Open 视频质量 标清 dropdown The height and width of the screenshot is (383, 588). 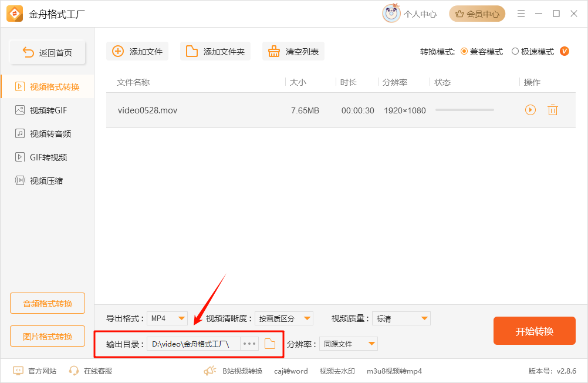click(401, 318)
